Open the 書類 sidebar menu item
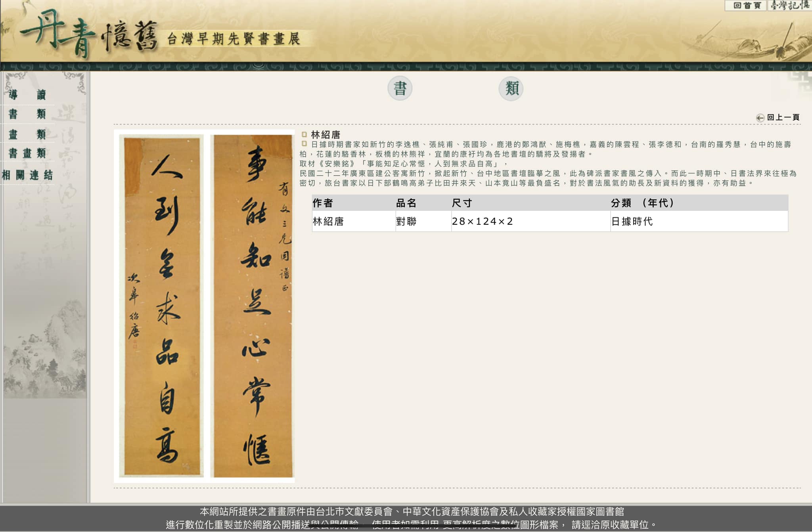 click(27, 114)
